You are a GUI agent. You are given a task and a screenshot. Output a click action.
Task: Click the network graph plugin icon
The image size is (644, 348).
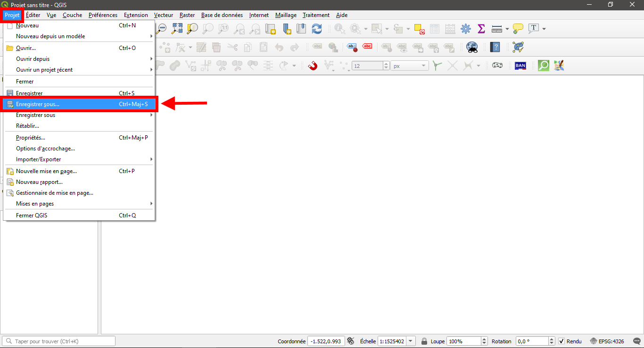tap(518, 47)
